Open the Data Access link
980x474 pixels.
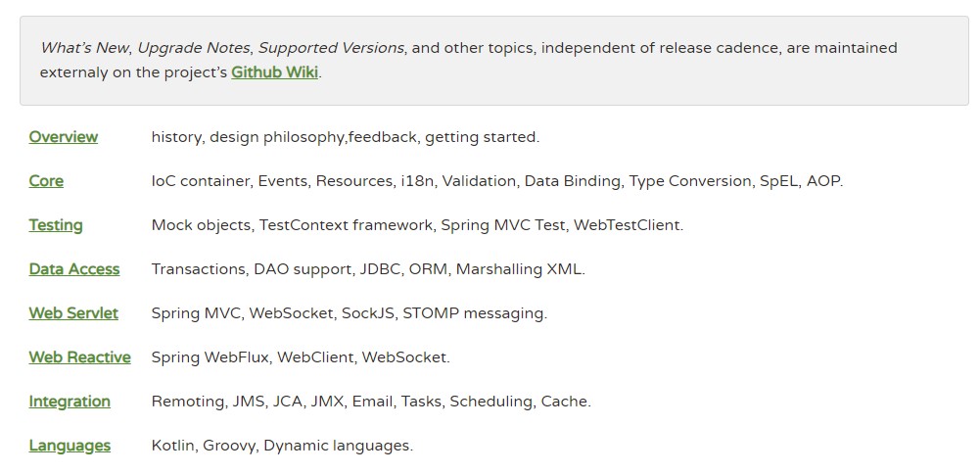pos(74,269)
